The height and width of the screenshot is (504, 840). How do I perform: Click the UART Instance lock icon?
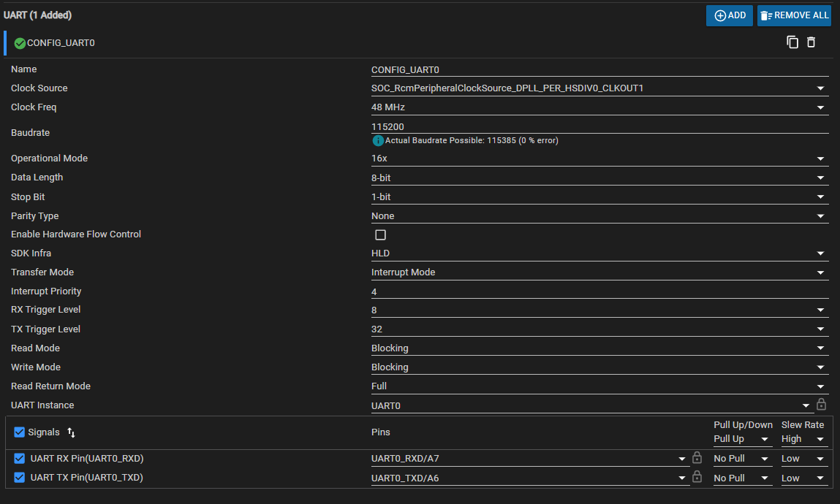pos(821,405)
